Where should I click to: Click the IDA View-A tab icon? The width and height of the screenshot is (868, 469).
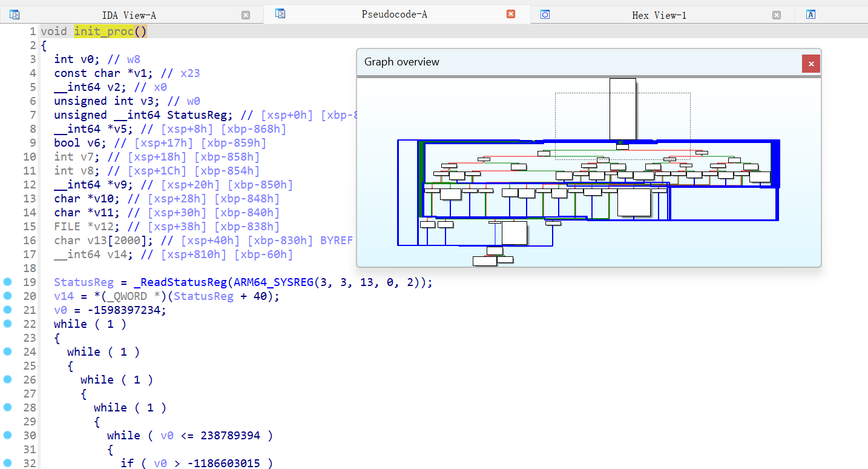(x=15, y=15)
